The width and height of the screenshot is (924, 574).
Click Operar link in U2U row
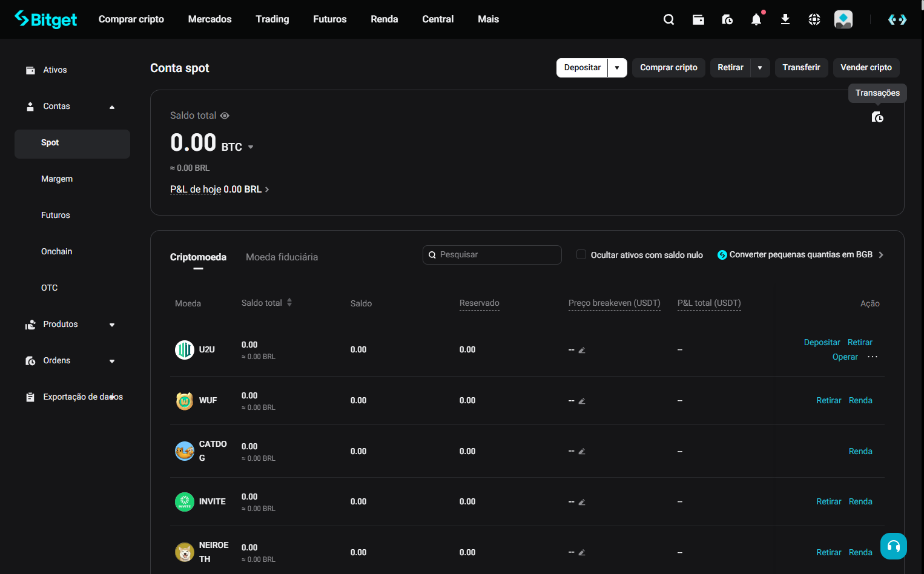point(845,357)
